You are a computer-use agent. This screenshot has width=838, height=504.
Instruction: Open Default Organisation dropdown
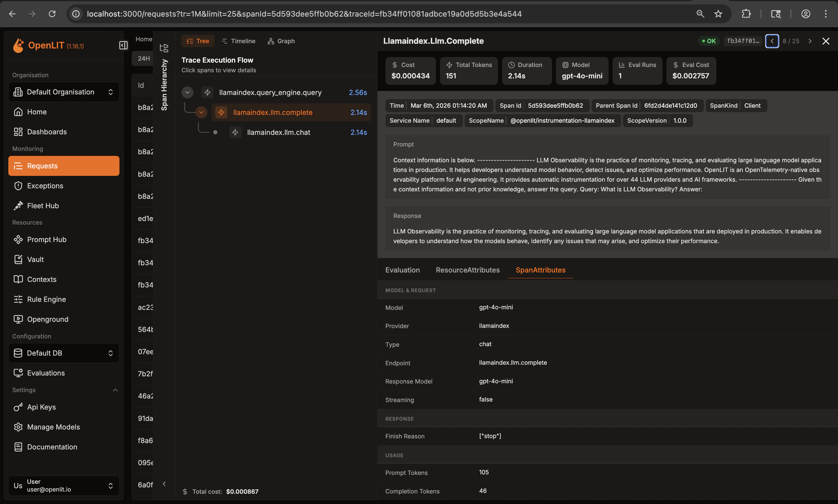(x=63, y=92)
